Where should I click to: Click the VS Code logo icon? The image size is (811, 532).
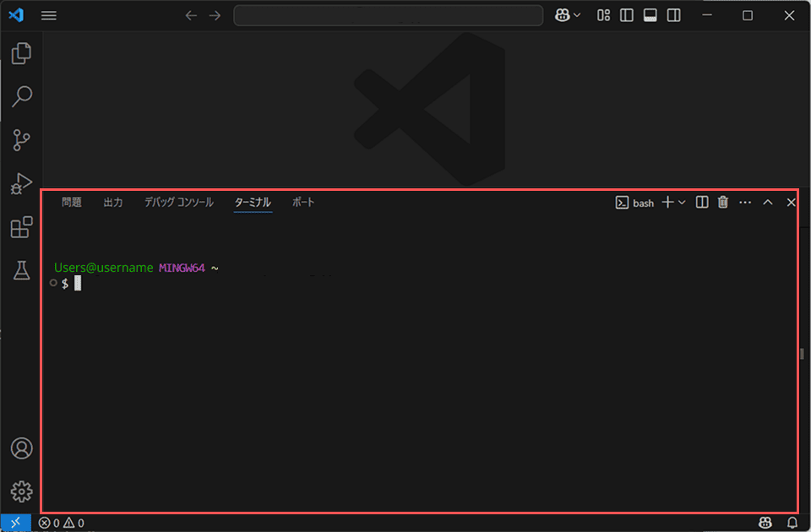click(x=16, y=15)
